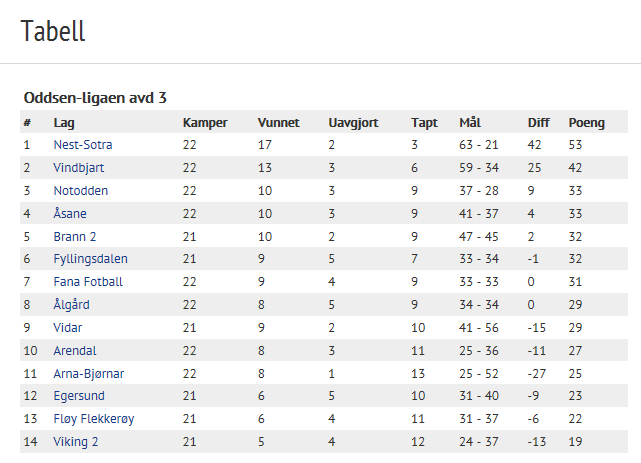The image size is (641, 463).
Task: Click the Vindbjart team link
Action: tap(79, 168)
